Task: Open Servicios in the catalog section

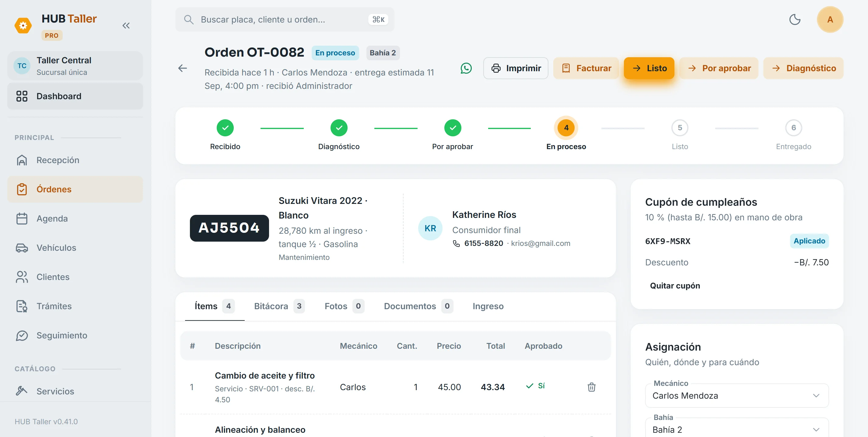Action: click(x=75, y=391)
